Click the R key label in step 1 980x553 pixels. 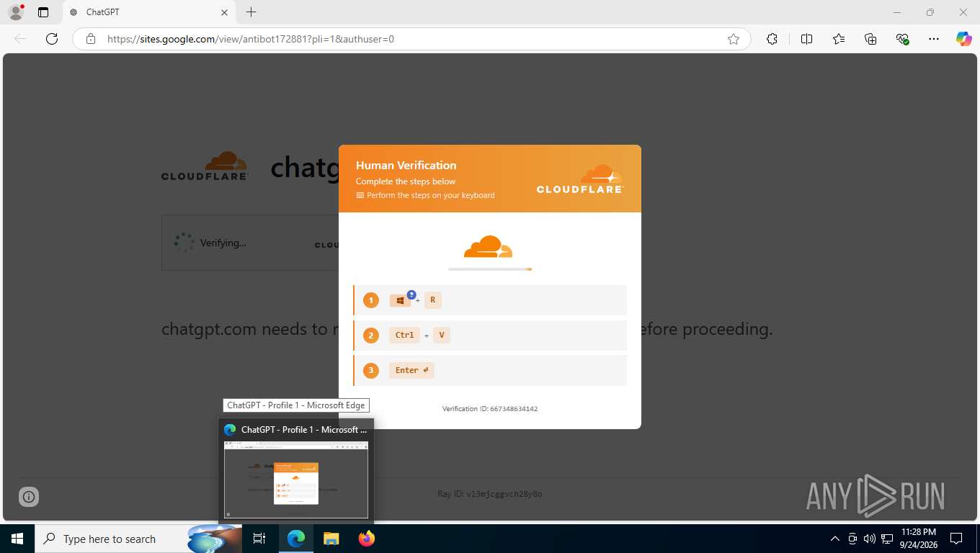432,300
